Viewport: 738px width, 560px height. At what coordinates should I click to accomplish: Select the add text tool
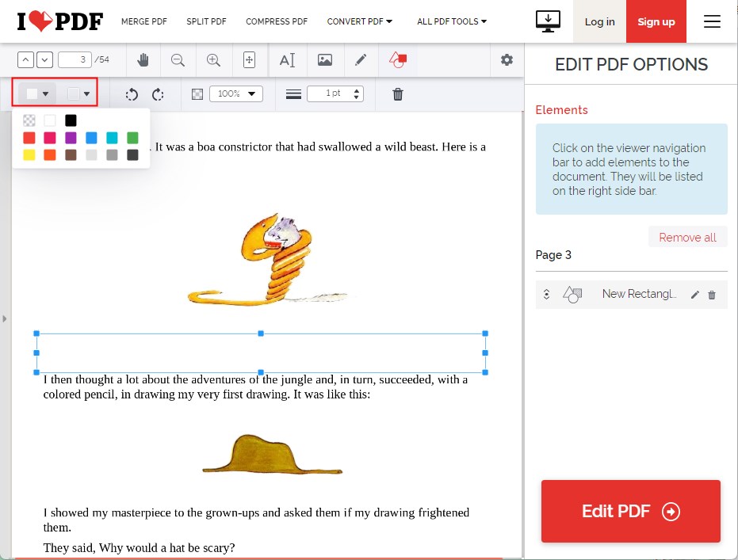(287, 60)
